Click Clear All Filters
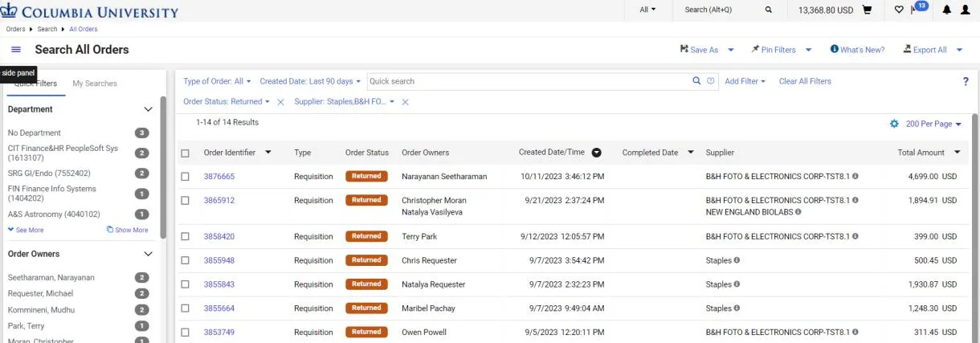The width and height of the screenshot is (980, 343). 805,81
